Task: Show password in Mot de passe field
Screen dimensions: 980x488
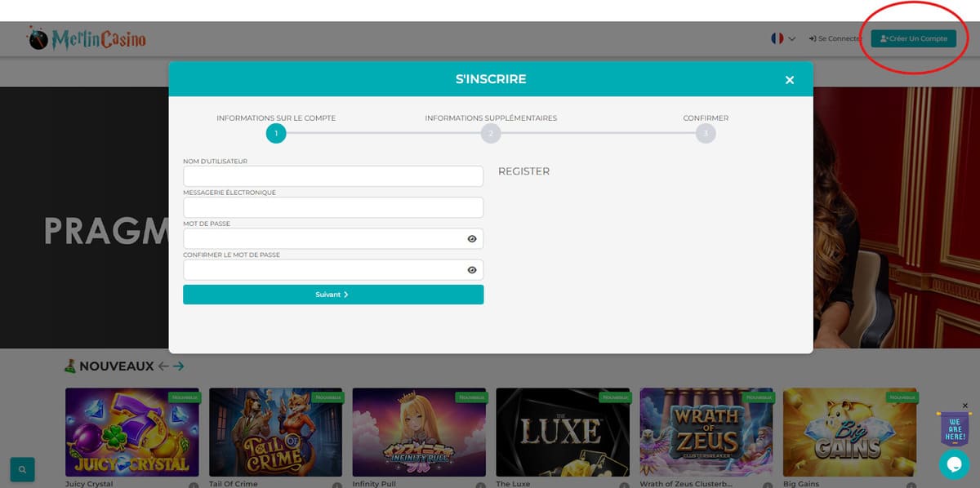Action: pos(472,239)
